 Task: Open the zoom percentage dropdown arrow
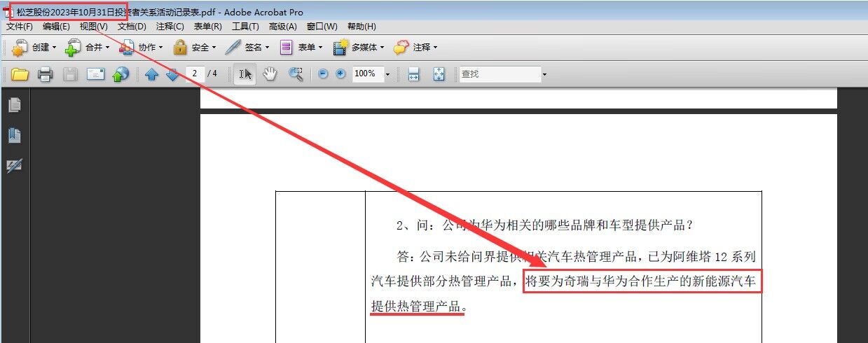coord(387,74)
